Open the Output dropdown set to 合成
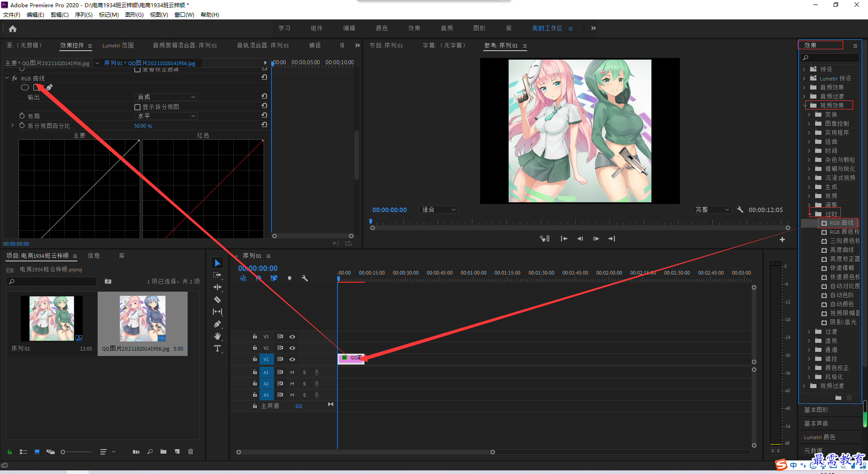 click(x=165, y=97)
